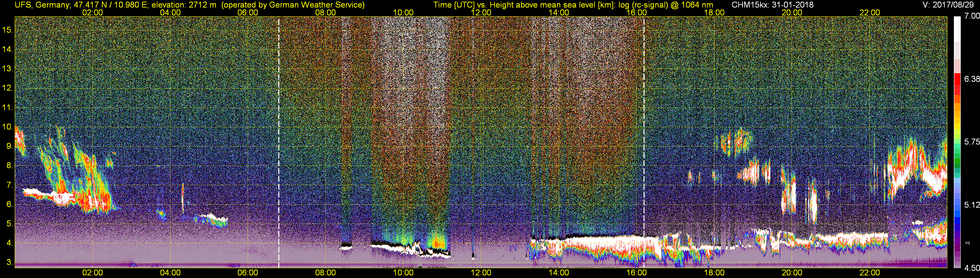This screenshot has height=278, width=980.
Task: Click the 12:00 label on bottom time axis
Action: pyautogui.click(x=481, y=273)
